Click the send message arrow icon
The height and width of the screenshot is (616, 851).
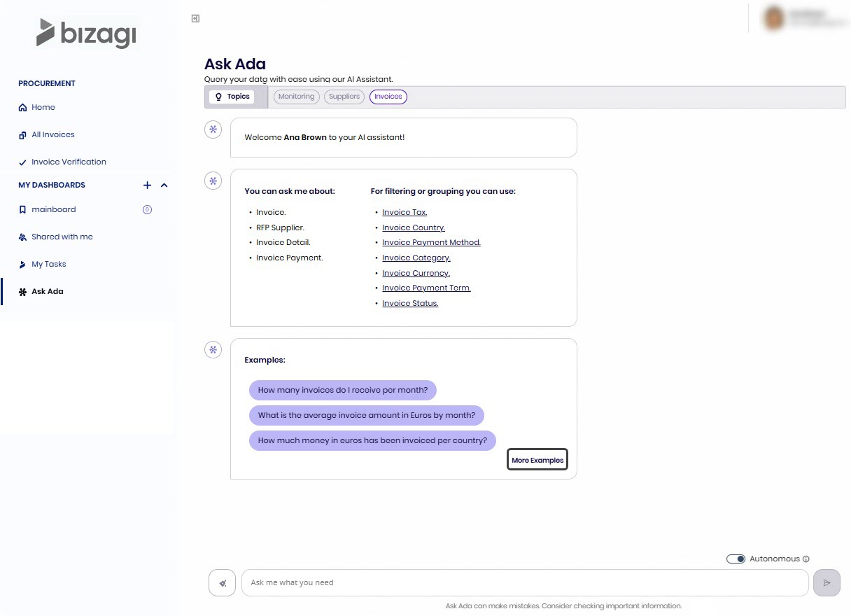827,582
